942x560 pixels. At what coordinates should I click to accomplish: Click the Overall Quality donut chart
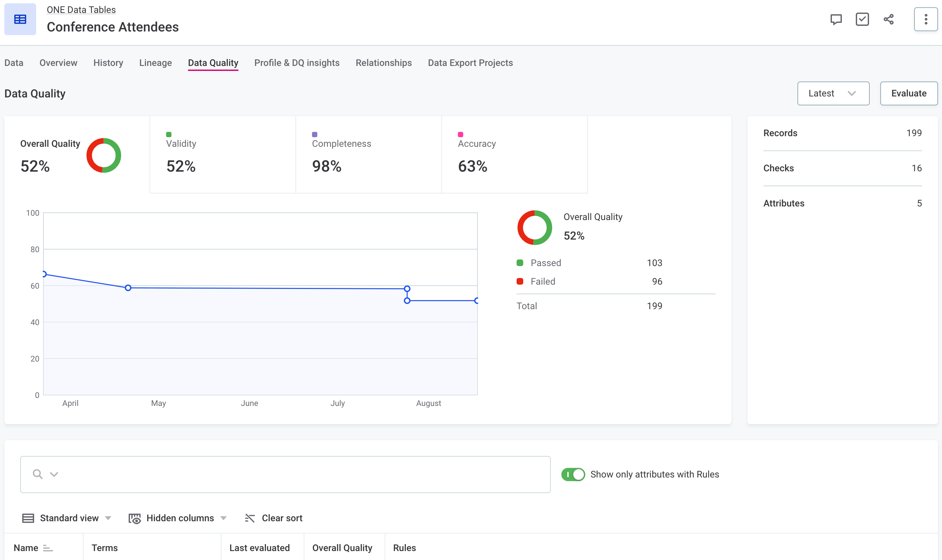click(103, 155)
